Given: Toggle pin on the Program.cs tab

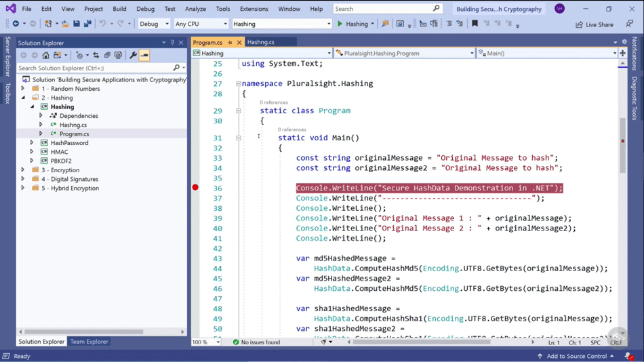Looking at the screenshot, I should coord(230,42).
